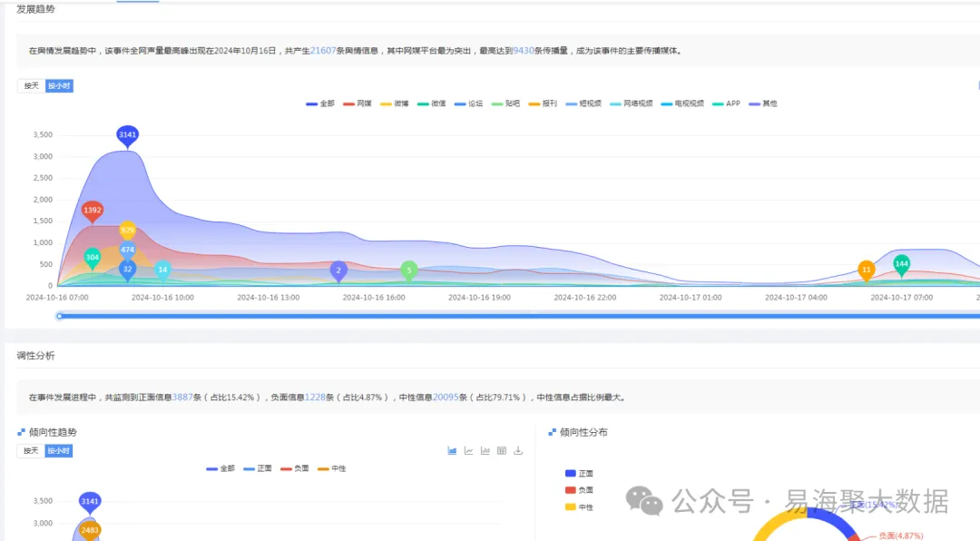
Task: Click the teal 144 marker
Action: [x=901, y=264]
